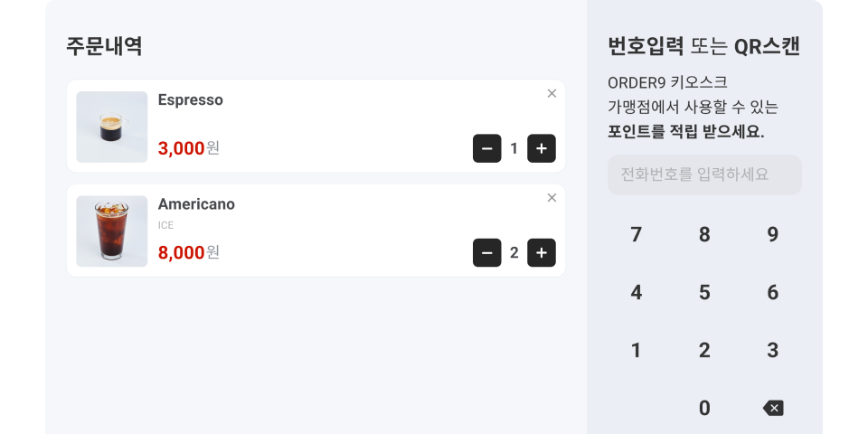Tap the backspace delete key on the keypad
The width and height of the screenshot is (868, 434).
point(773,408)
